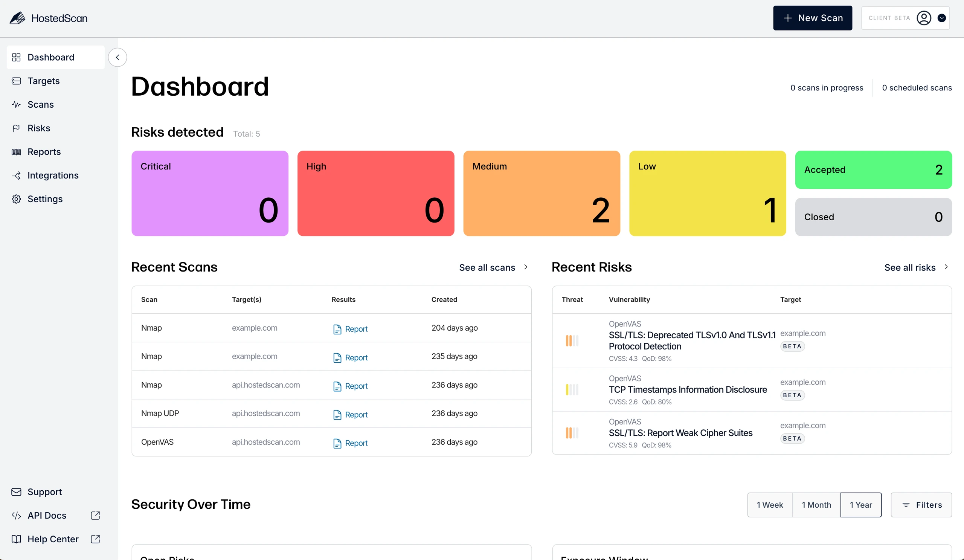
Task: Click the Integrations branch icon in sidebar
Action: pyautogui.click(x=16, y=175)
